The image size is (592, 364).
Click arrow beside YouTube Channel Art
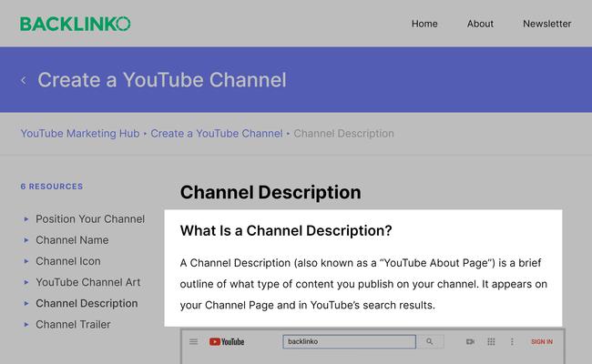(26, 282)
